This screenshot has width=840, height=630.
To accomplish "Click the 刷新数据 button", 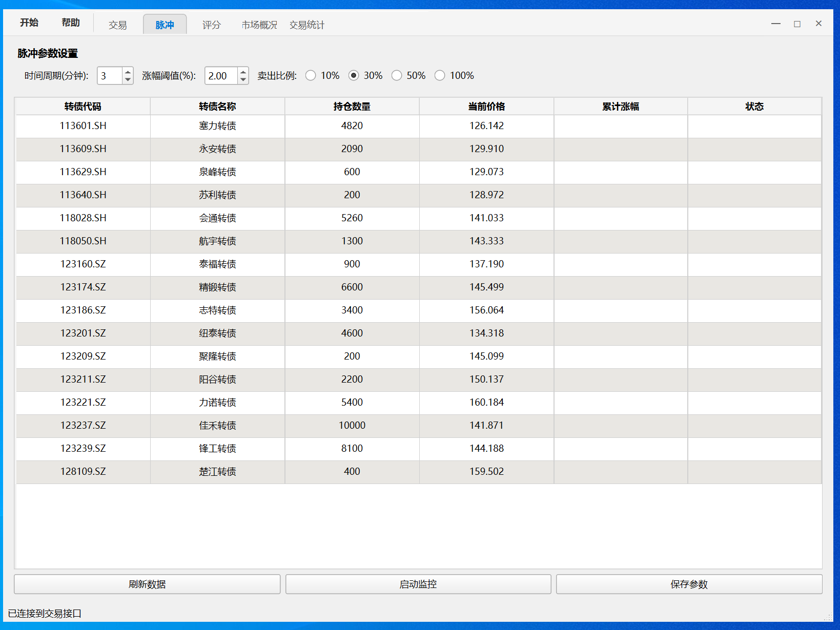I will coord(147,584).
